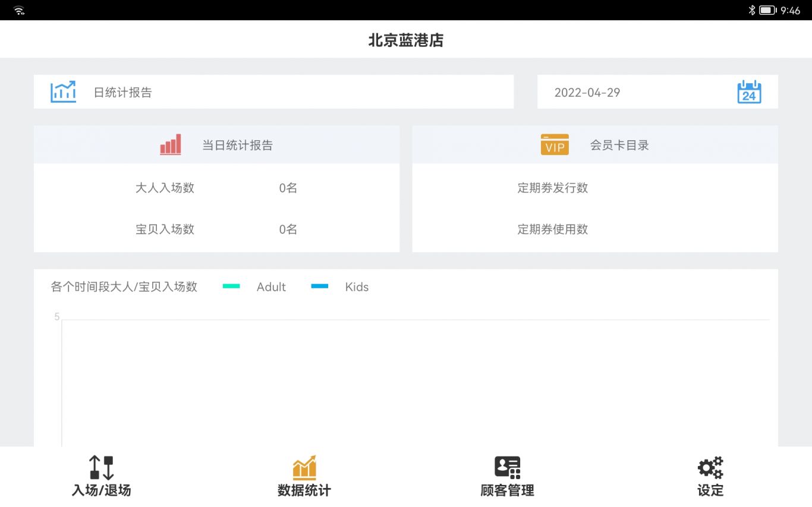Click the Bluetooth status icon
The width and height of the screenshot is (812, 507).
tap(751, 10)
